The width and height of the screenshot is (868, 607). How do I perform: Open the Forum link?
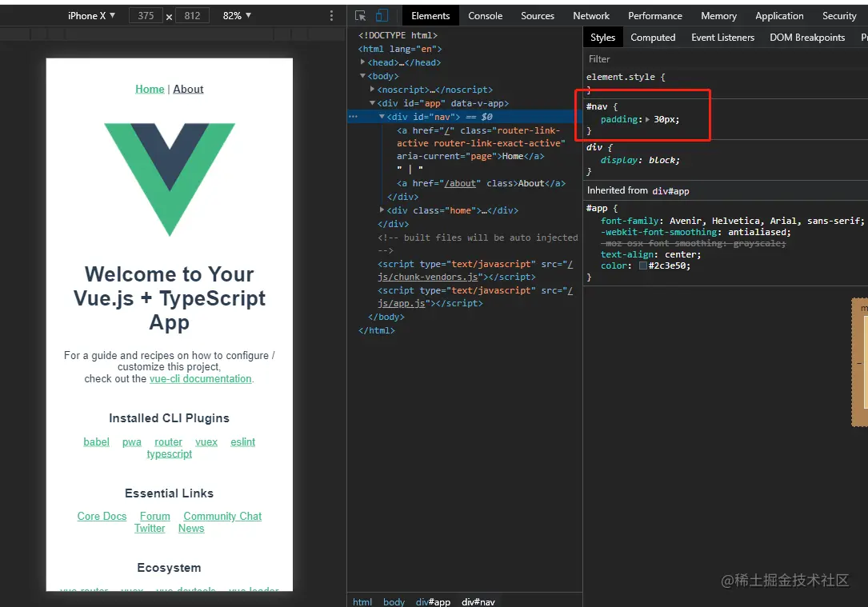point(155,517)
